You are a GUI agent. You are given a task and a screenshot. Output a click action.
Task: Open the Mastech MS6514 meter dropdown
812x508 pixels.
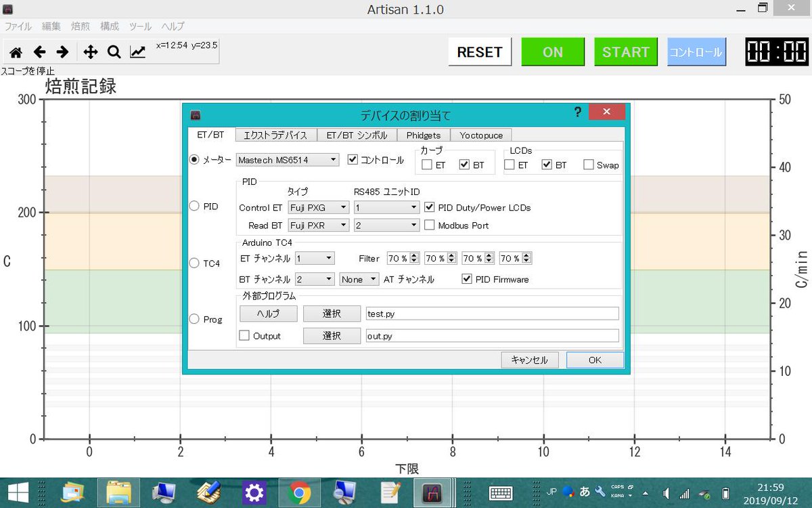click(288, 160)
